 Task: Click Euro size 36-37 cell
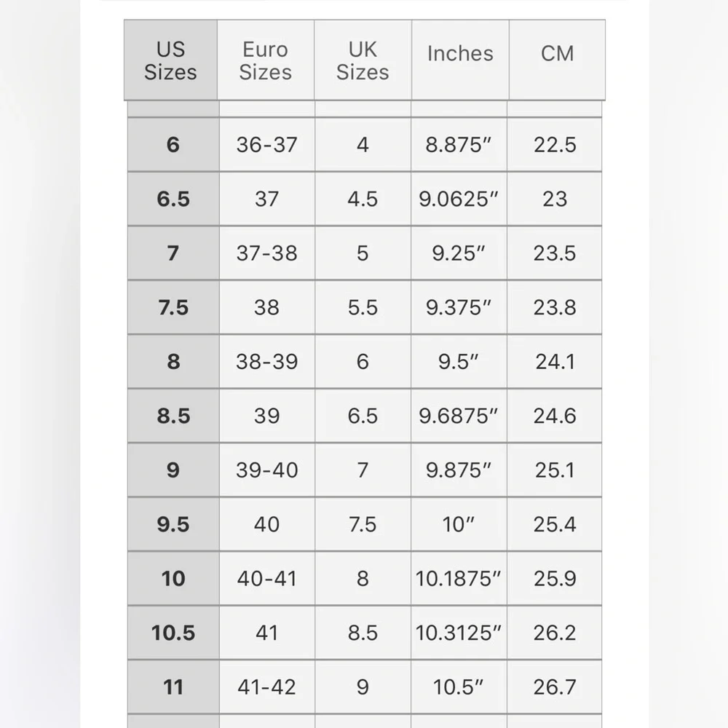[x=266, y=144]
